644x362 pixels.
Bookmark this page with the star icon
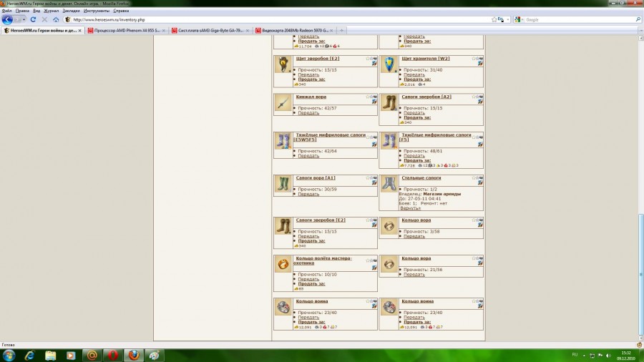point(494,19)
